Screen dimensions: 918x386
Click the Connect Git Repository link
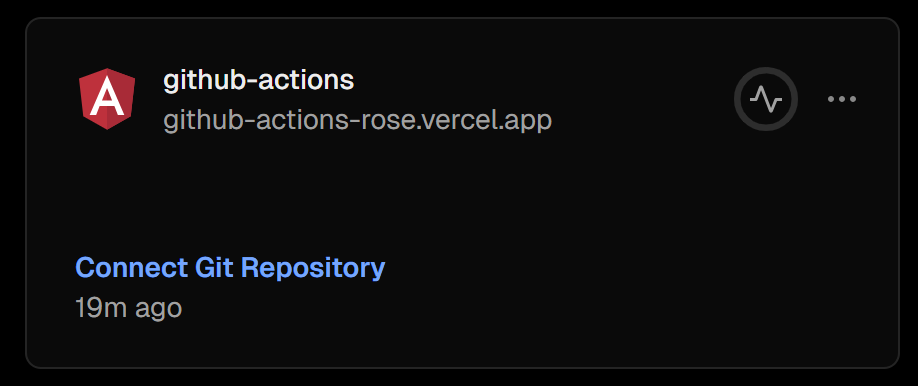tap(230, 268)
